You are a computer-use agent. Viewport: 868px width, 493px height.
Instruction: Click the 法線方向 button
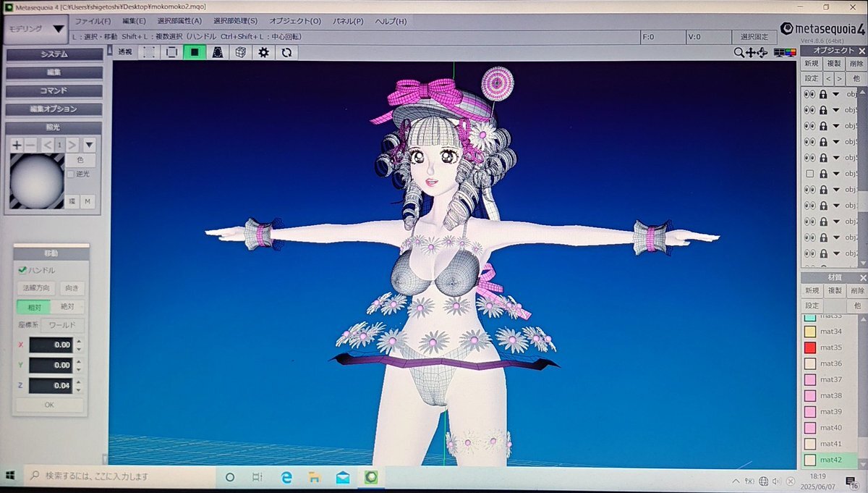coord(36,288)
